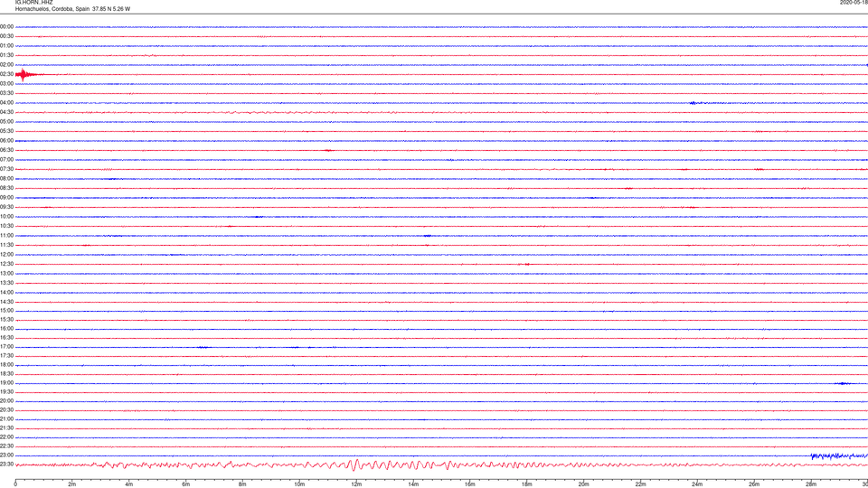Pick the 13:30 time label
Image resolution: width=868 pixels, height=488 pixels.
click(x=6, y=283)
